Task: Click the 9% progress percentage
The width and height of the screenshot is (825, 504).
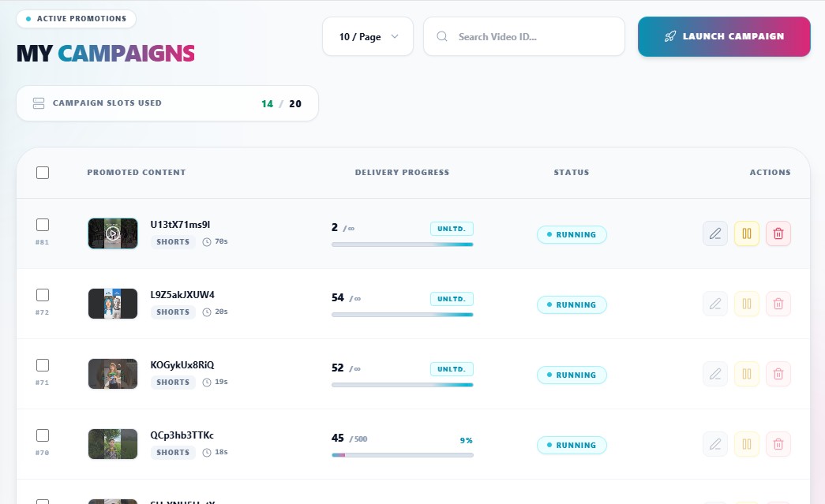Action: pyautogui.click(x=466, y=440)
